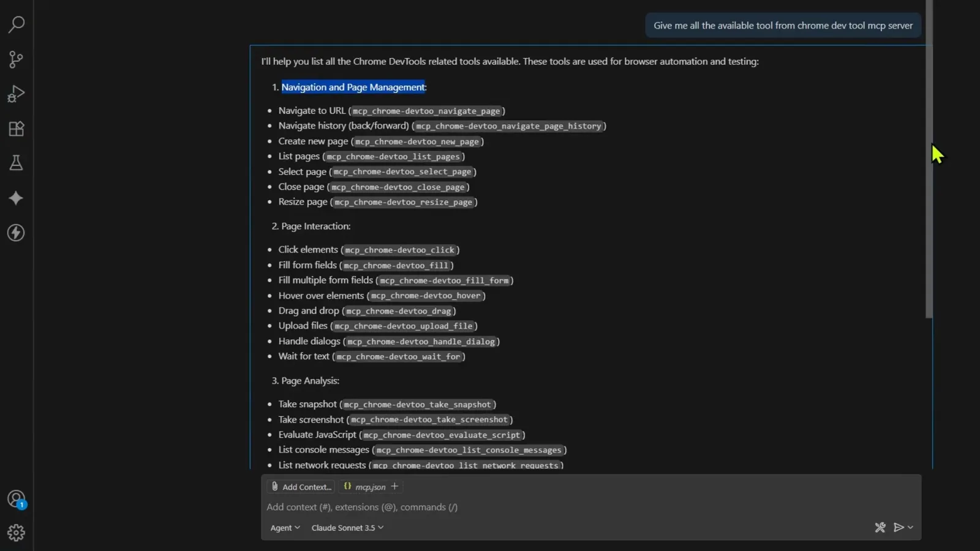Click the plus icon next to mcp.json
The width and height of the screenshot is (980, 551).
[394, 486]
